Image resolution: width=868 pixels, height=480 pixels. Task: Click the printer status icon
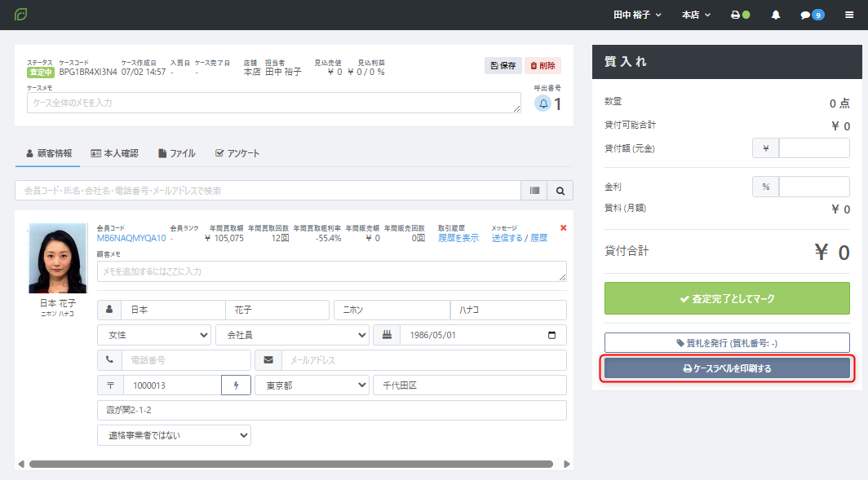tap(740, 15)
